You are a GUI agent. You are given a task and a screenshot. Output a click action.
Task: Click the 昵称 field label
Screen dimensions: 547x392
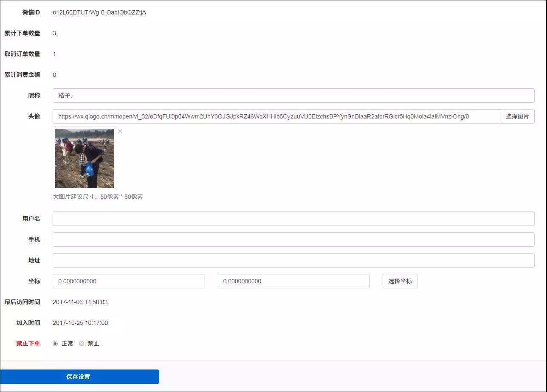[34, 96]
